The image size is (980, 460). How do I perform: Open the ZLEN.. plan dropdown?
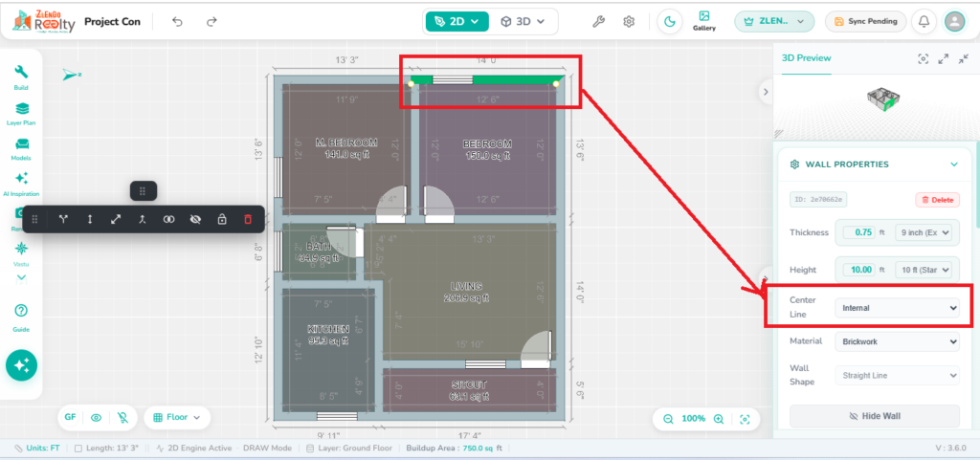coord(774,21)
